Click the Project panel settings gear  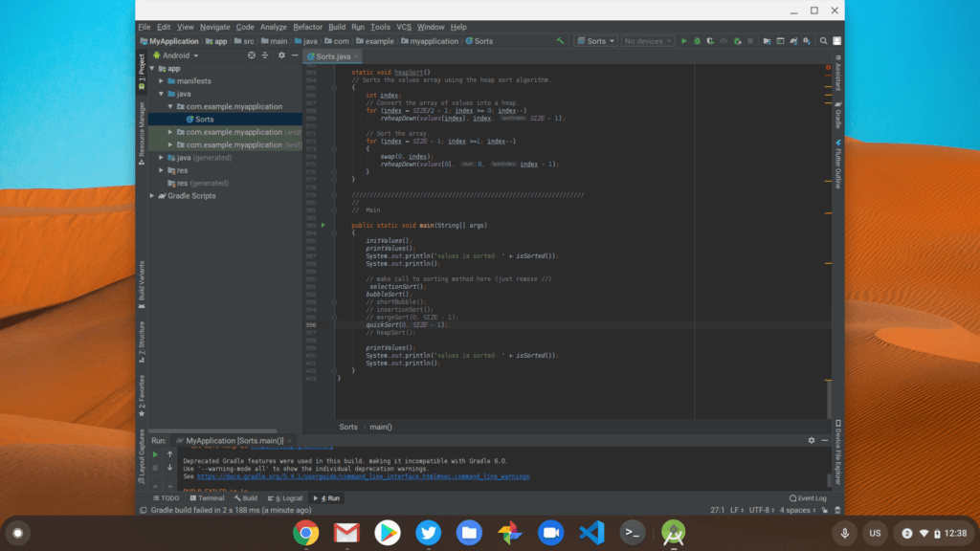tap(280, 55)
